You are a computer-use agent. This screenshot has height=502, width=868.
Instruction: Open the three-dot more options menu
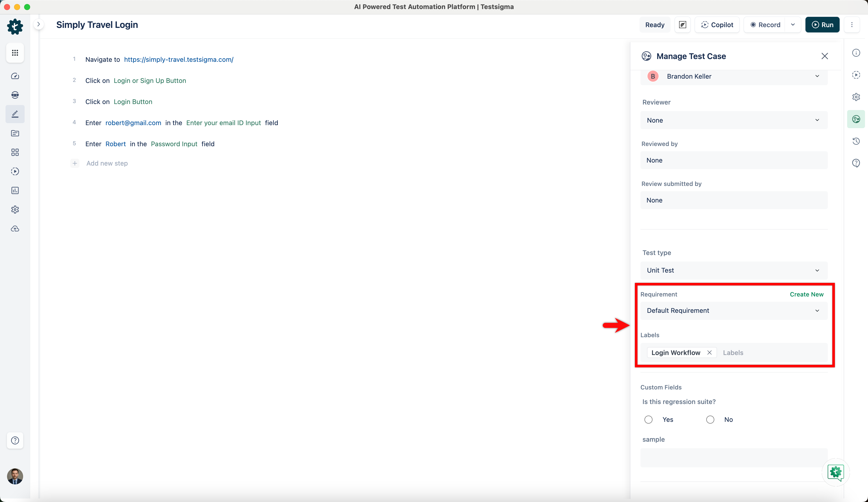pyautogui.click(x=852, y=25)
